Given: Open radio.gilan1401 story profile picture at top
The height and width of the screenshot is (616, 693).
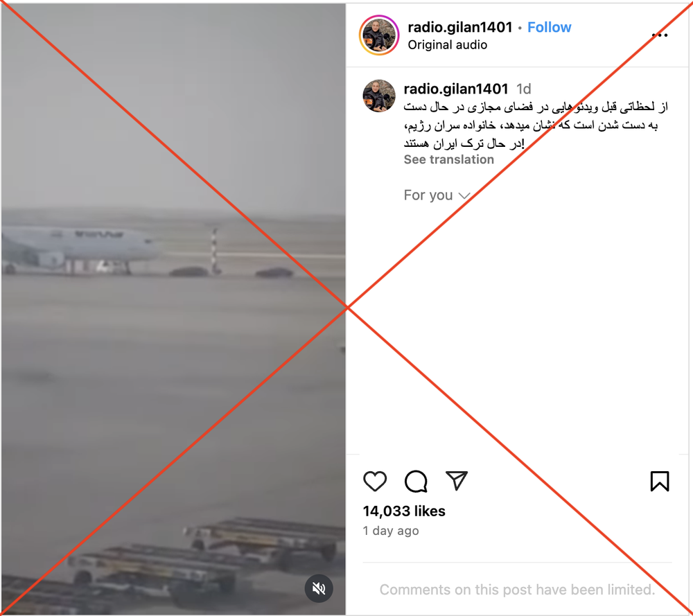Looking at the screenshot, I should (x=379, y=35).
